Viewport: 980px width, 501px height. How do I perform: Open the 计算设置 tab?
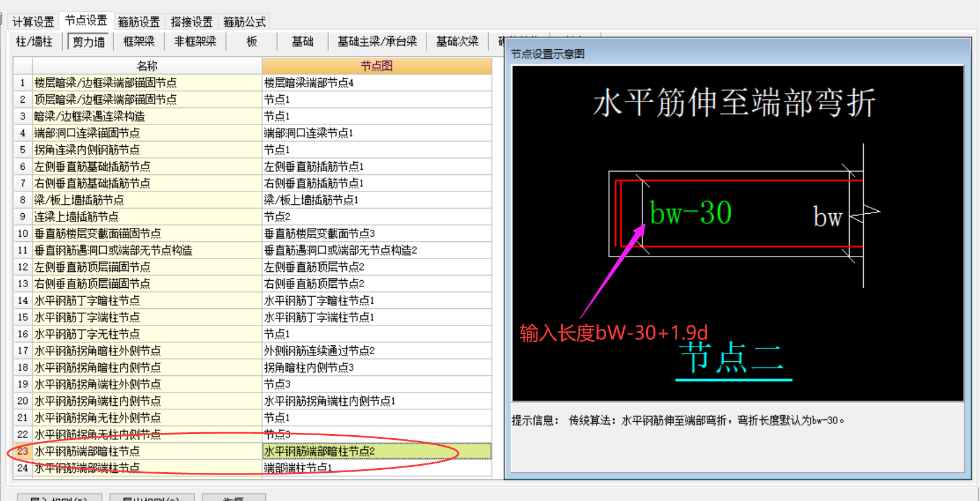pos(33,22)
